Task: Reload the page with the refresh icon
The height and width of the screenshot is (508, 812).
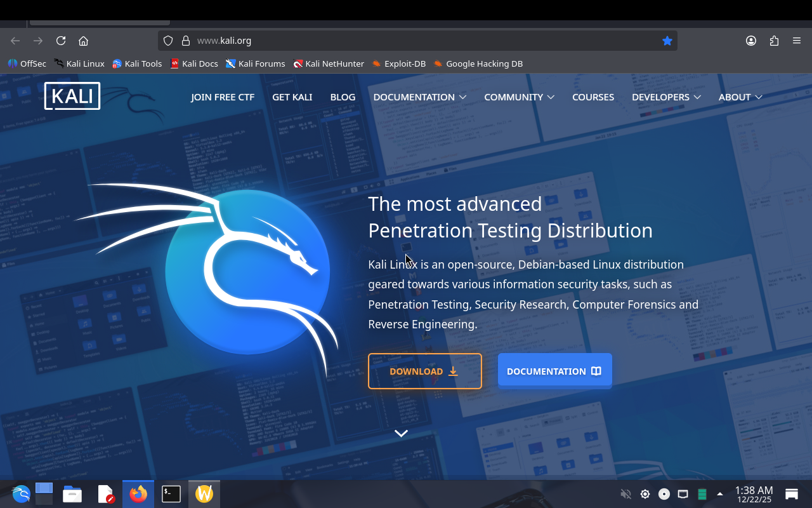Action: pos(61,41)
